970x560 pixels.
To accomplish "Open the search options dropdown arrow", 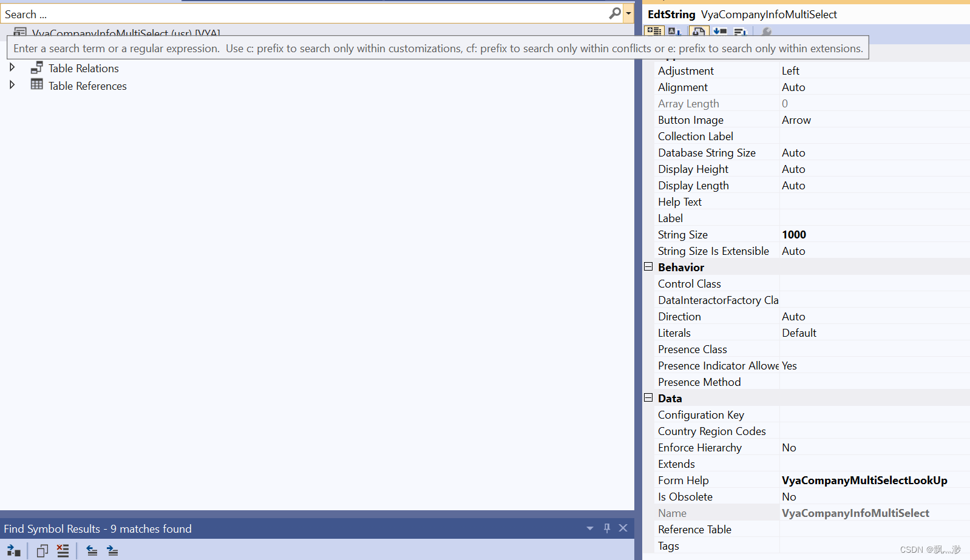I will [x=628, y=13].
